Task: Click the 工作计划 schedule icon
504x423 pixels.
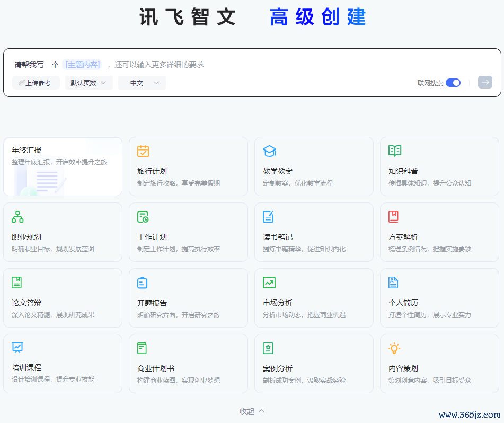Action: click(143, 217)
